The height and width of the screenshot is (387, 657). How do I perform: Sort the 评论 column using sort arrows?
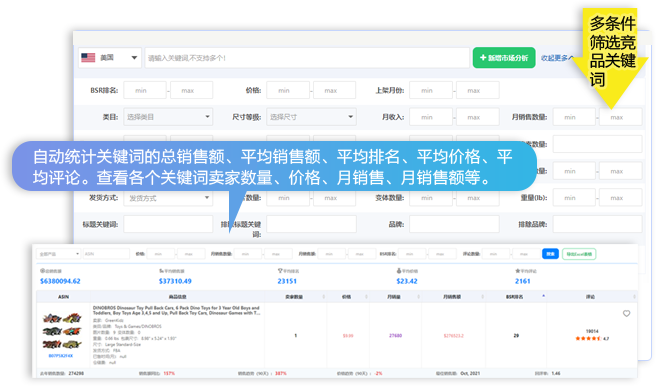coord(634,297)
